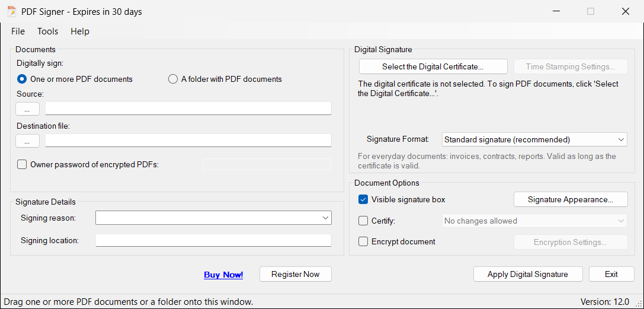The image size is (644, 309).
Task: Click into the Destination file field
Action: (x=188, y=141)
